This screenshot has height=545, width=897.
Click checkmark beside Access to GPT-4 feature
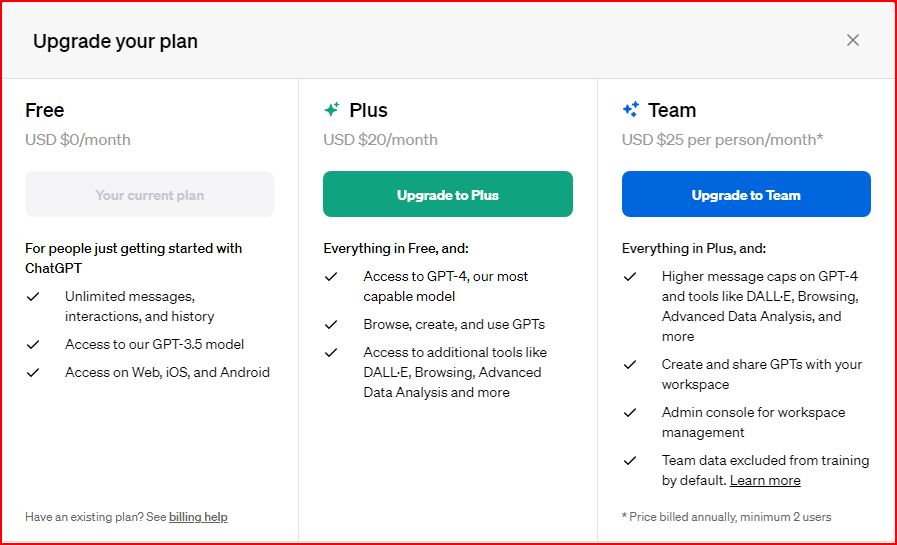click(331, 276)
